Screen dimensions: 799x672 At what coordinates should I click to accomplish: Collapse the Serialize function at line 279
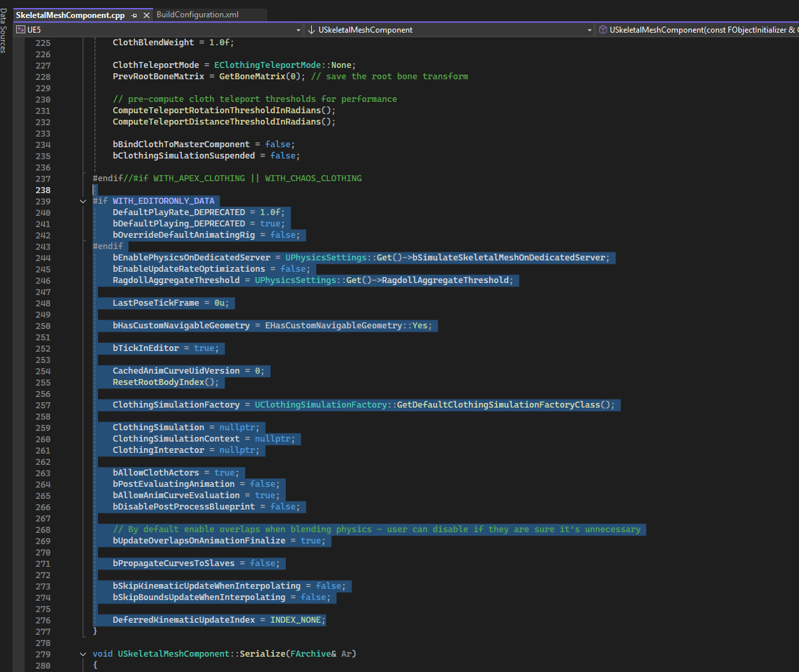tap(83, 654)
